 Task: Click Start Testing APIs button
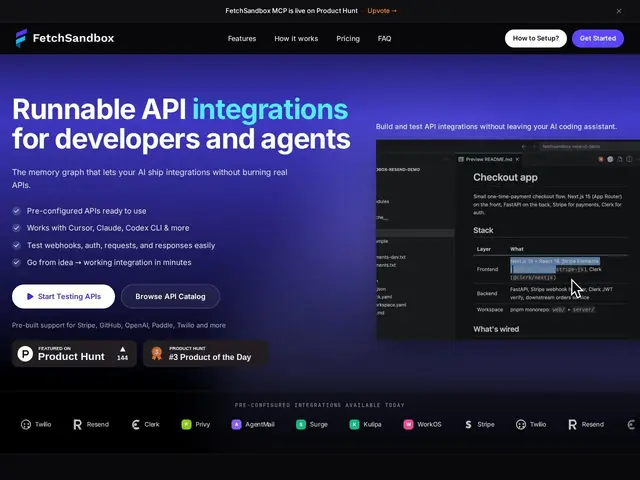point(63,296)
